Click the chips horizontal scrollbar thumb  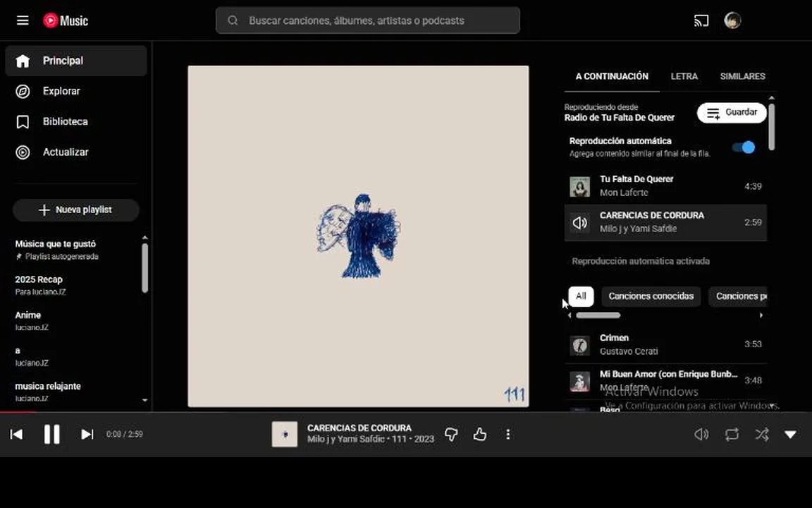(598, 315)
